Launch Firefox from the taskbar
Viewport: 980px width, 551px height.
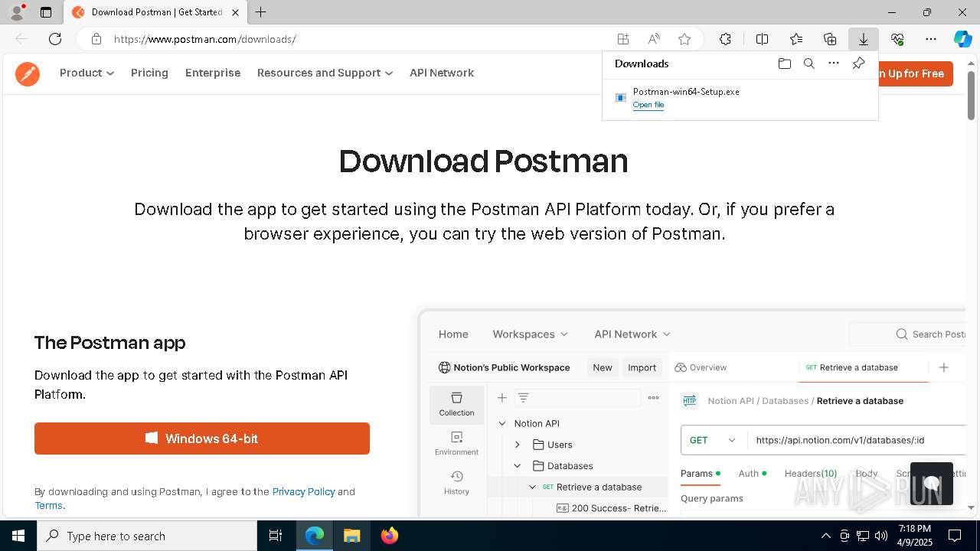pyautogui.click(x=389, y=536)
